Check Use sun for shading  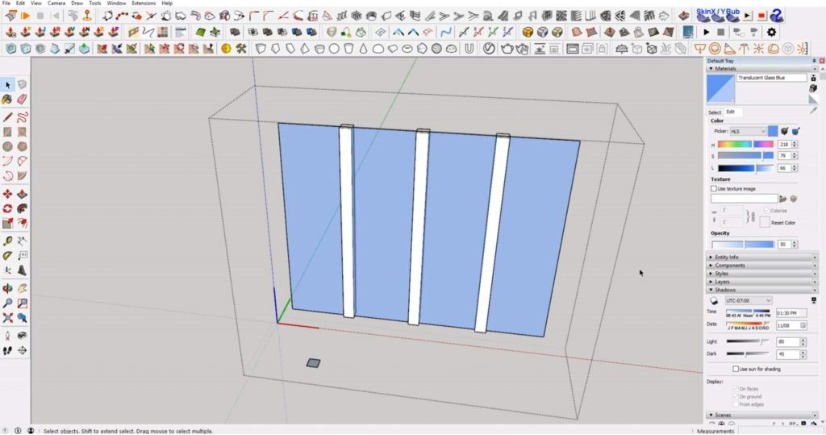pos(736,369)
